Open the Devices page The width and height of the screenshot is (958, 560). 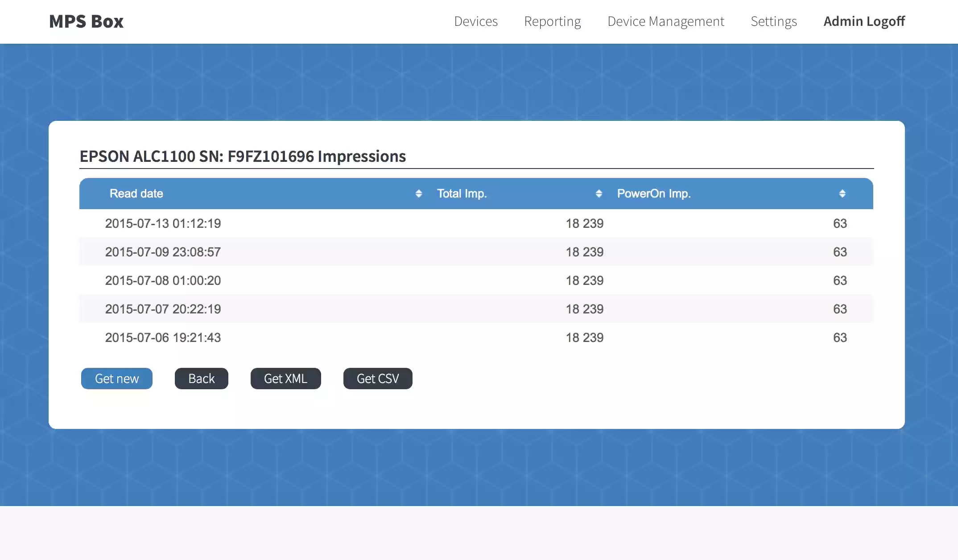coord(475,21)
